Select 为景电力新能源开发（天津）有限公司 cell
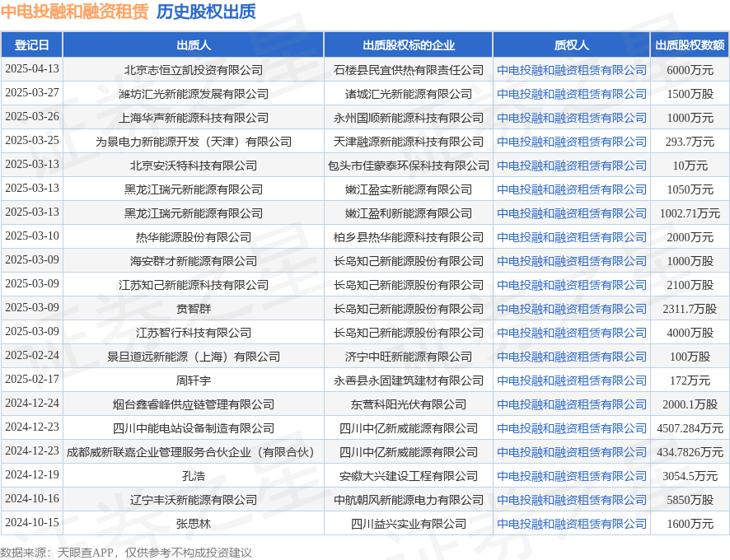 click(193, 142)
